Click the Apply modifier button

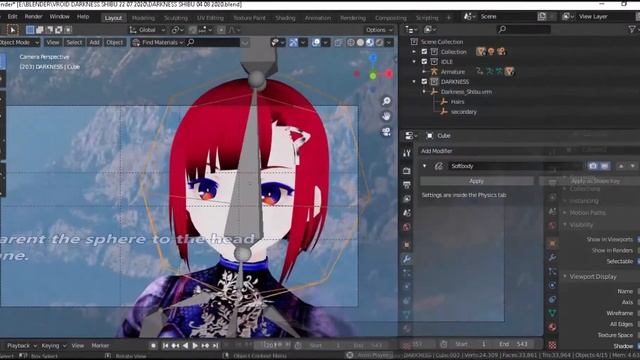click(x=476, y=181)
